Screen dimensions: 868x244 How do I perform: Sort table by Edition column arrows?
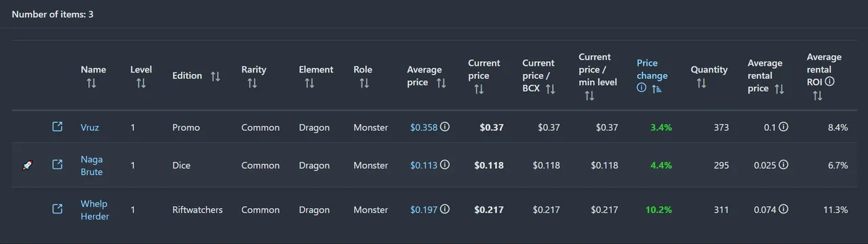[215, 77]
